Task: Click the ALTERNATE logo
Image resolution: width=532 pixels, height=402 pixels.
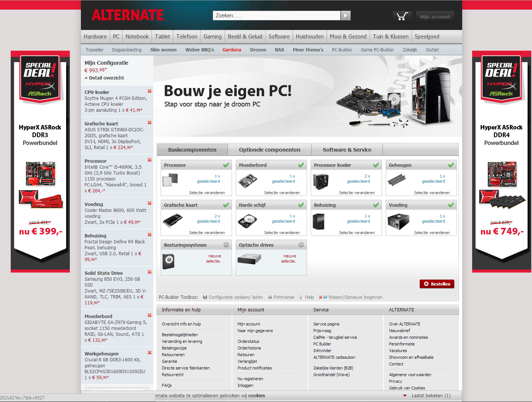Action: pyautogui.click(x=127, y=15)
